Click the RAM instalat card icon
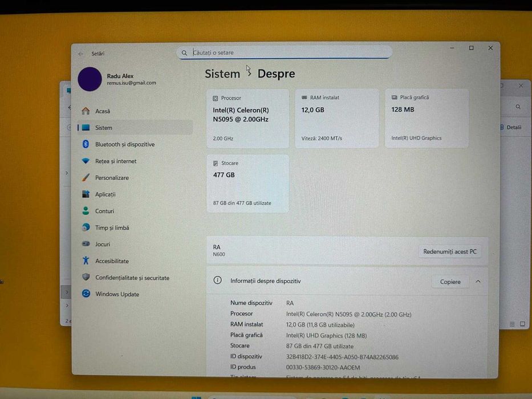532x399 pixels. point(304,97)
